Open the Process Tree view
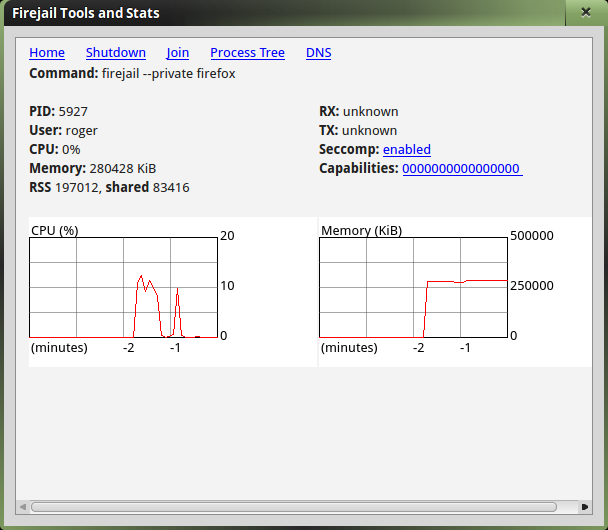 click(247, 53)
